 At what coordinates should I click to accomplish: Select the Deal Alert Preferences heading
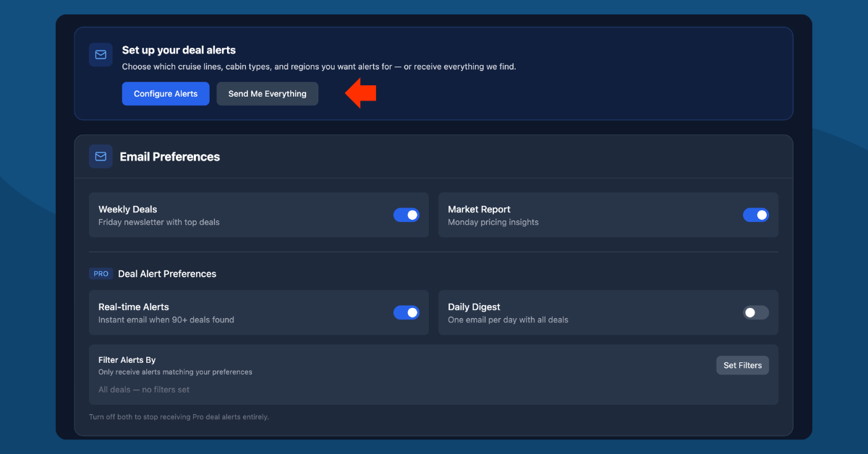[x=166, y=273]
